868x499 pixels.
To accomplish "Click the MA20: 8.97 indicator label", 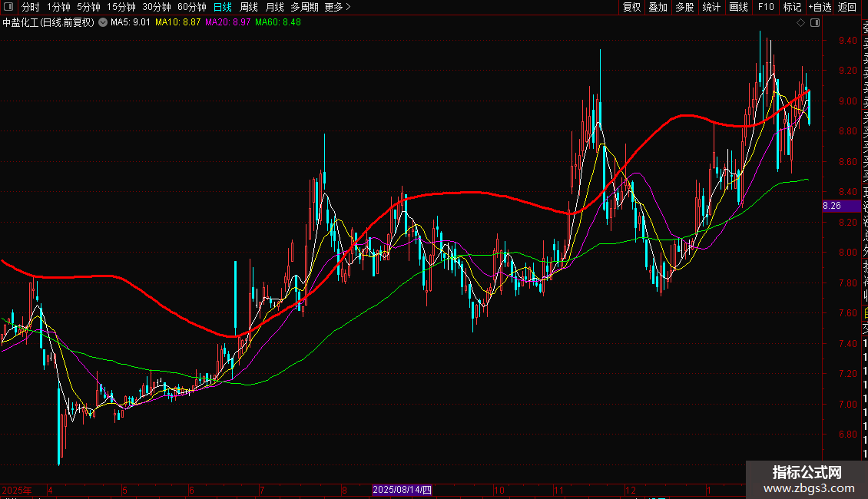I will coord(227,23).
